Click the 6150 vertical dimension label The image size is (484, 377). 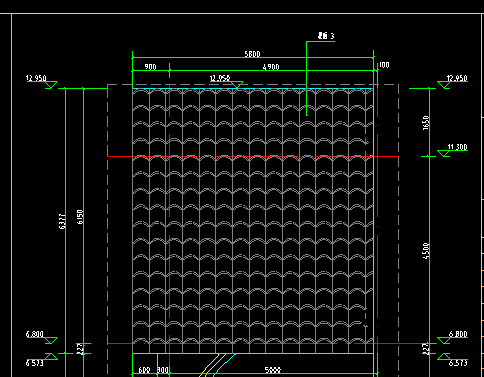[x=80, y=217]
